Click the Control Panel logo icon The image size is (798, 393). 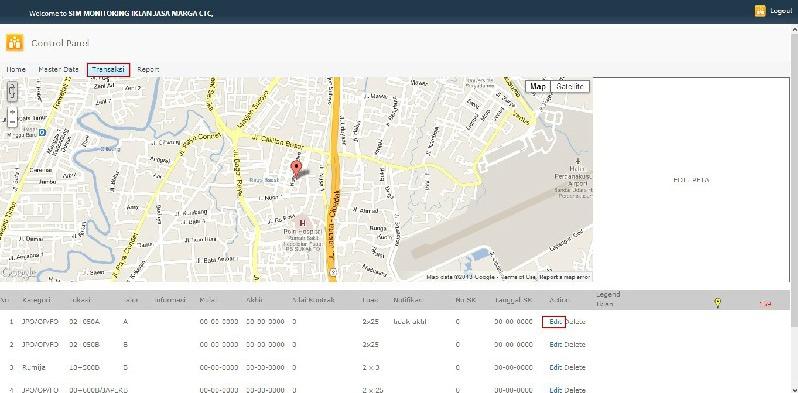click(x=15, y=43)
